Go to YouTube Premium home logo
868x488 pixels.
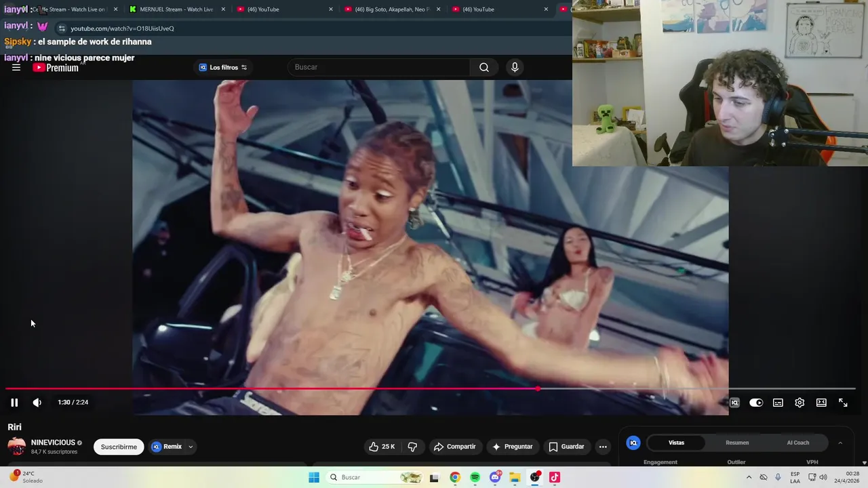pyautogui.click(x=56, y=68)
